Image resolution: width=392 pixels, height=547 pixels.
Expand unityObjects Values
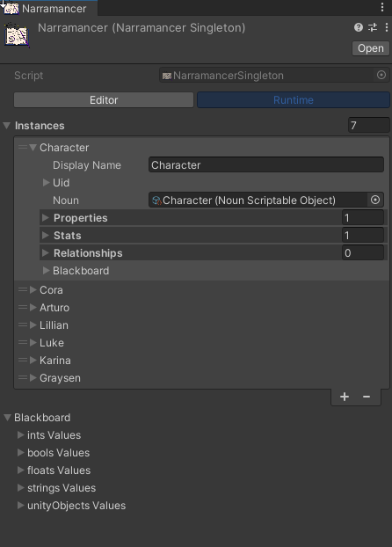tap(20, 505)
